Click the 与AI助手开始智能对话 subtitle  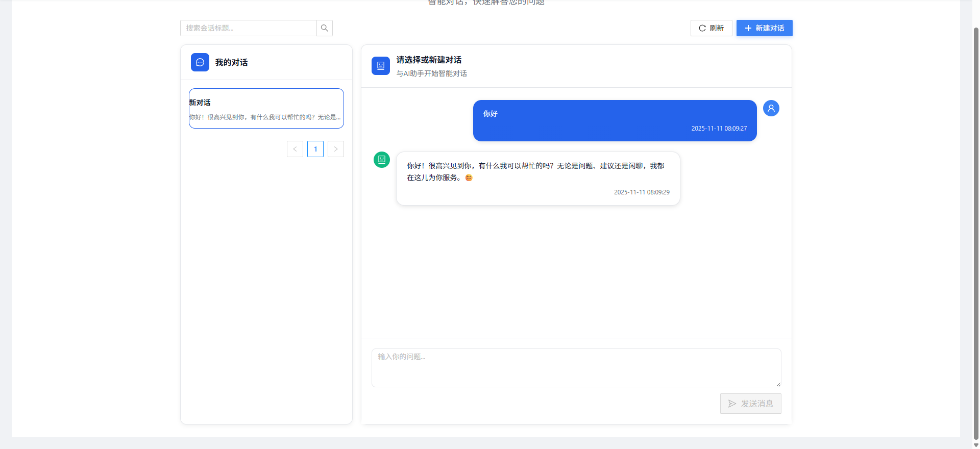click(x=432, y=73)
